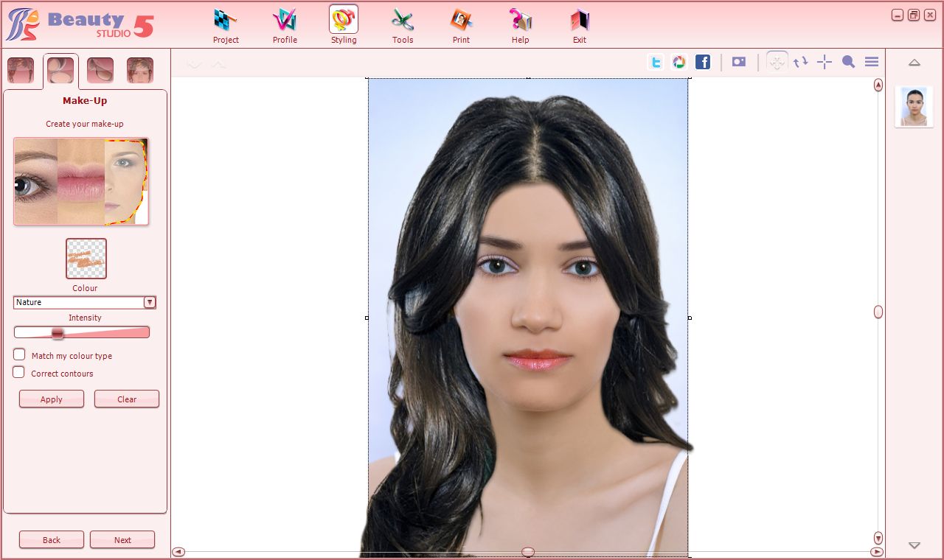Click the Back button
This screenshot has width=944, height=560.
(52, 539)
